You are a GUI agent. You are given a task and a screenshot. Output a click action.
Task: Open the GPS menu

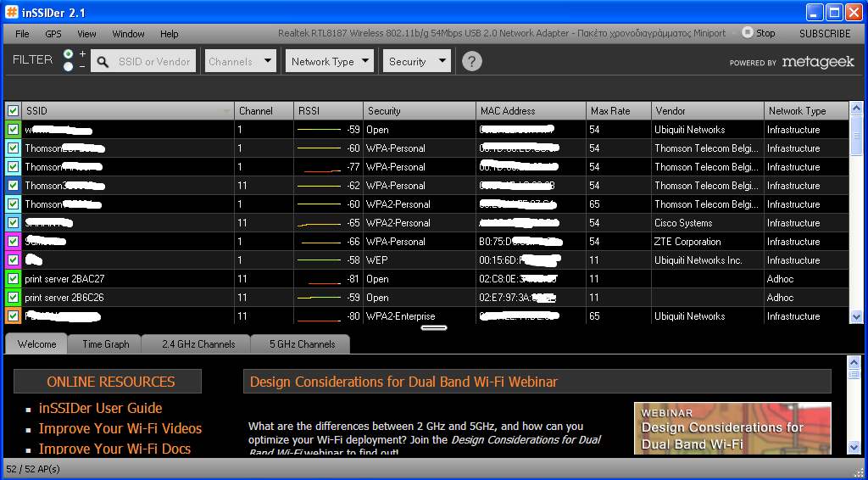coord(53,34)
